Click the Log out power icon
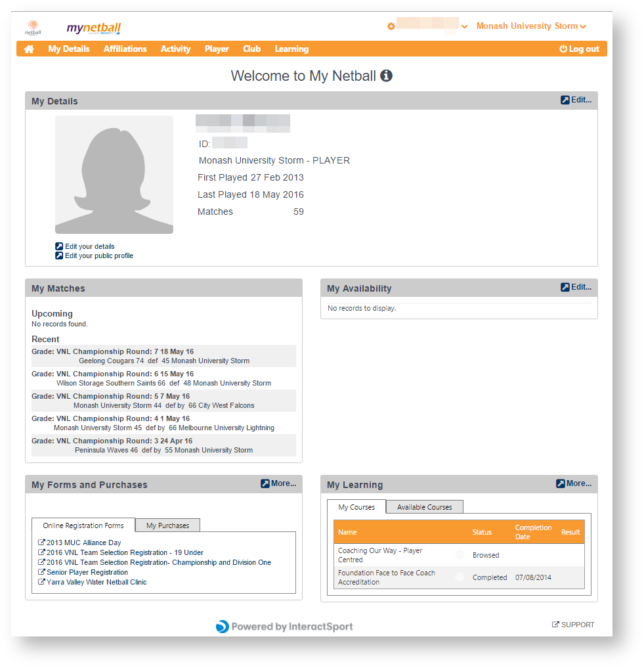 pyautogui.click(x=563, y=49)
